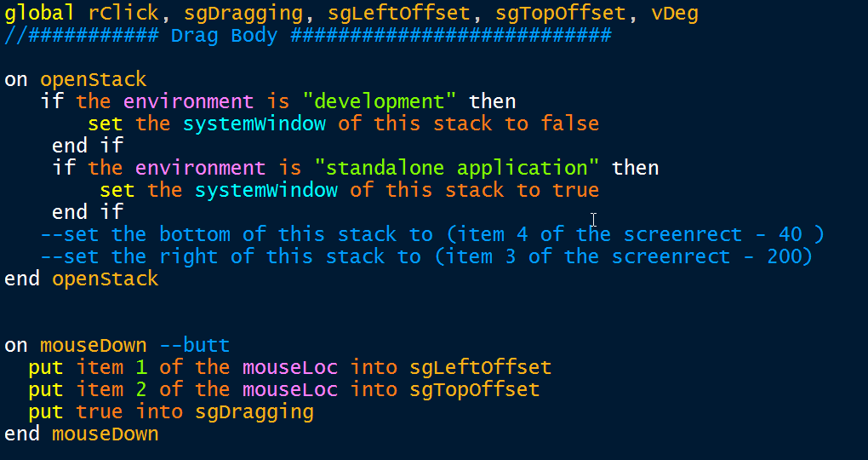This screenshot has width=868, height=460.
Task: Click "sgDragging" in the "put true" line
Action: [254, 412]
